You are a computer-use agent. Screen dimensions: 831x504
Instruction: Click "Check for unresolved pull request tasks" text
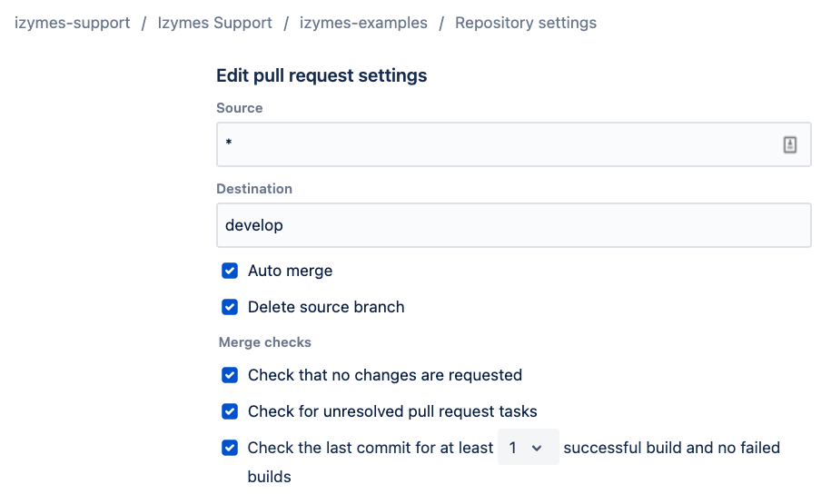[392, 411]
